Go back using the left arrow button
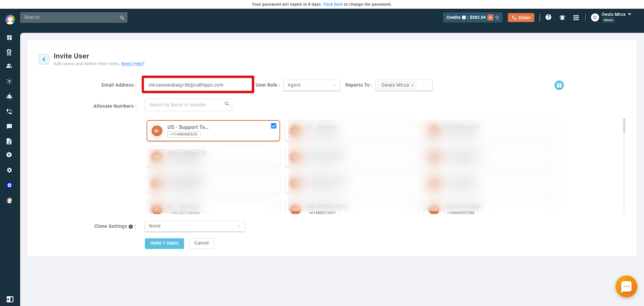 point(44,59)
